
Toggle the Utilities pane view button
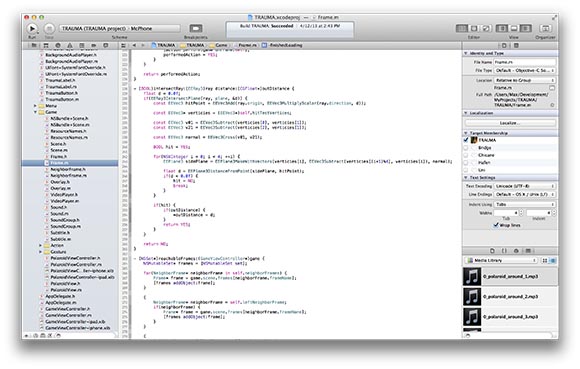click(x=526, y=28)
